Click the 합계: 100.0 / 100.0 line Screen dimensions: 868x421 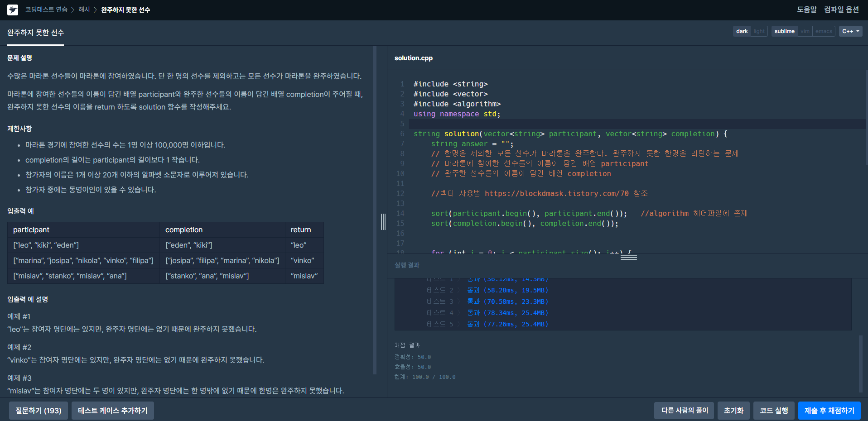tap(425, 377)
